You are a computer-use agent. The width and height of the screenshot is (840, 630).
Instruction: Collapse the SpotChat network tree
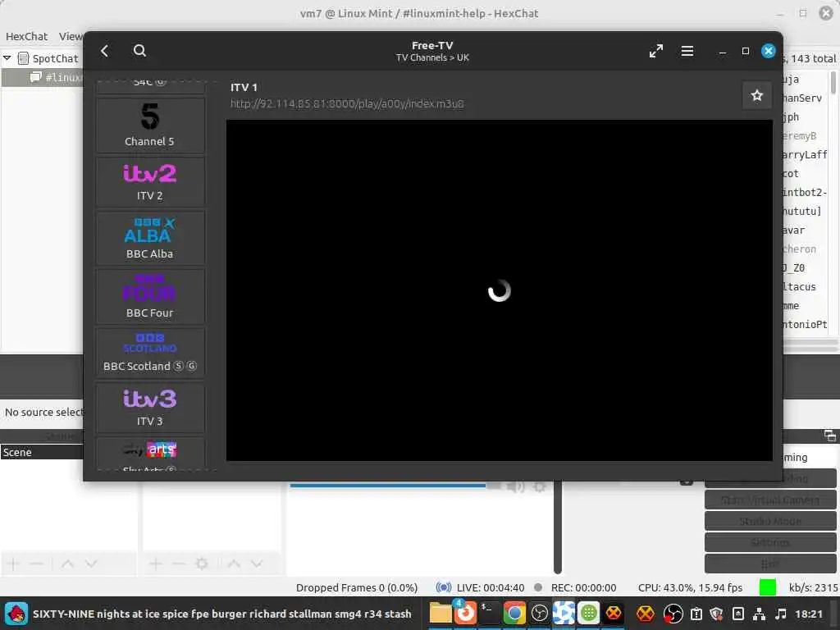click(x=7, y=58)
